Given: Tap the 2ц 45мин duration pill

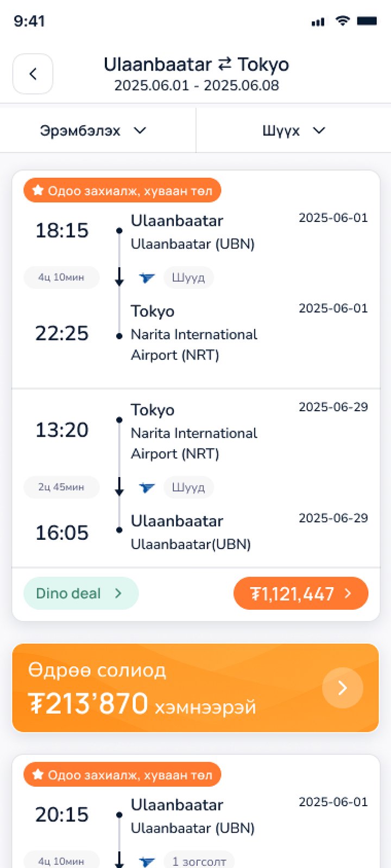Looking at the screenshot, I should (61, 487).
